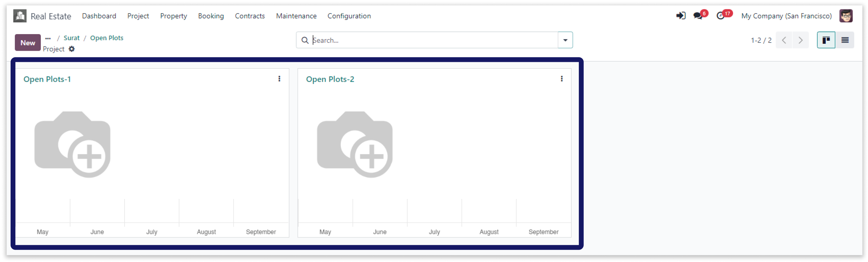Open the Open Plots-1 card title
868x262 pixels.
click(47, 79)
